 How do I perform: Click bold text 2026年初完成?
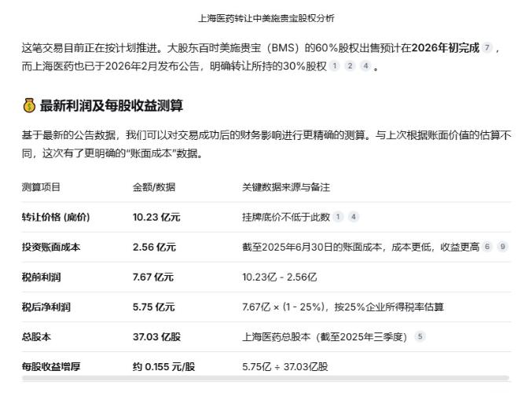(446, 47)
